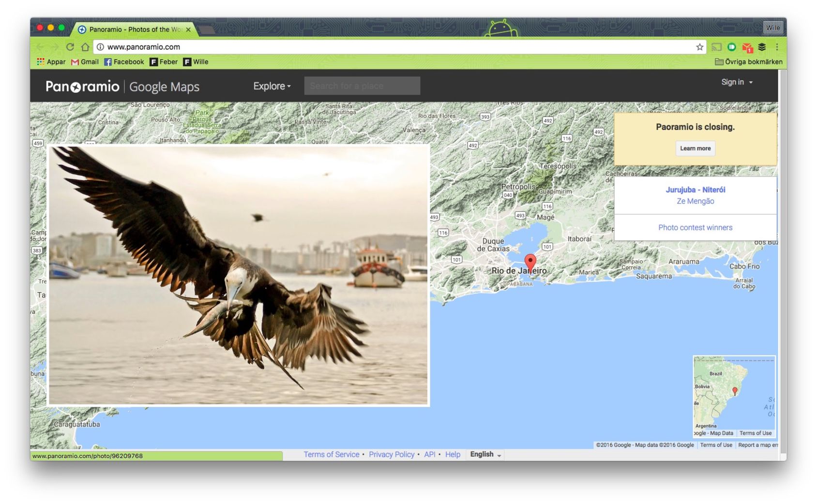The height and width of the screenshot is (504, 817).
Task: Open the Appar apps bookmark
Action: tap(51, 62)
